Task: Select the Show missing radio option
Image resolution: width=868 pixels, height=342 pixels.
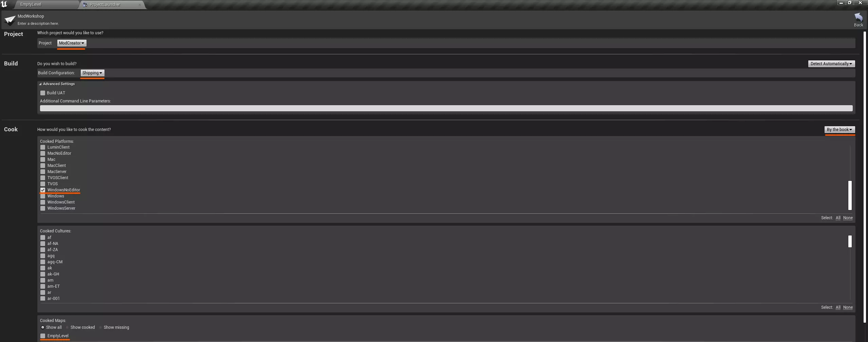Action: click(x=100, y=327)
